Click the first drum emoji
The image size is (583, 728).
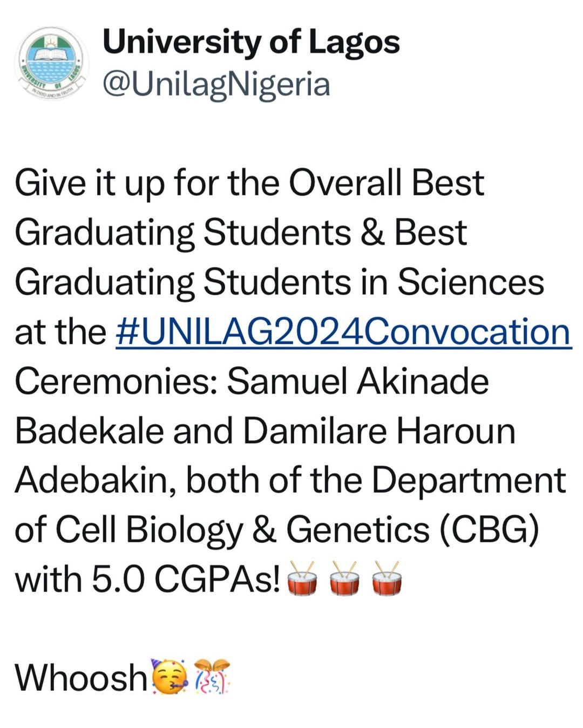tap(302, 579)
